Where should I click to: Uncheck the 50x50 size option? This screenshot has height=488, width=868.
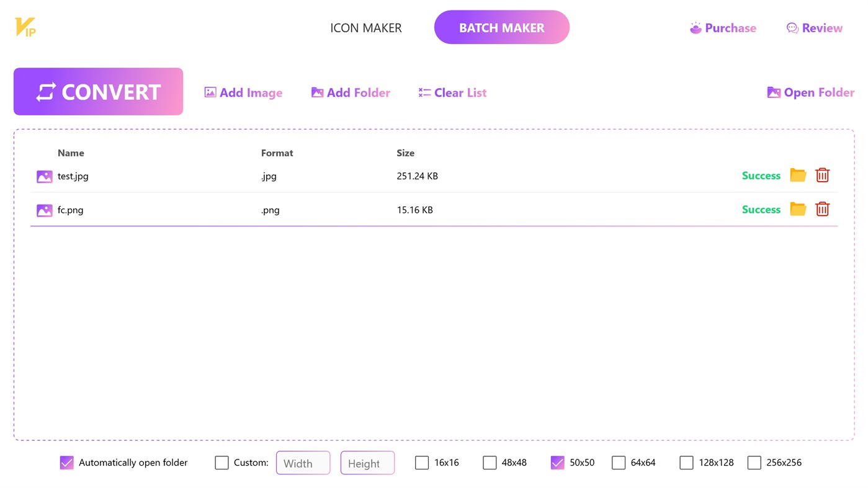pyautogui.click(x=557, y=463)
